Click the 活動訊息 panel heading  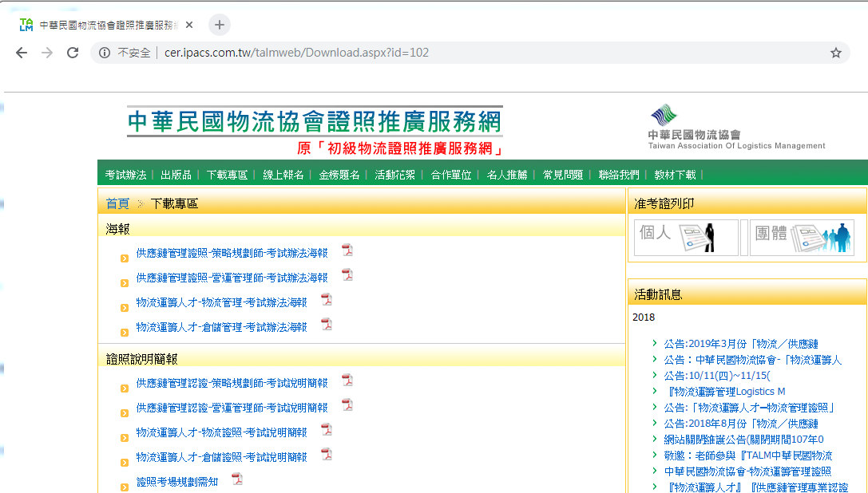pyautogui.click(x=658, y=294)
